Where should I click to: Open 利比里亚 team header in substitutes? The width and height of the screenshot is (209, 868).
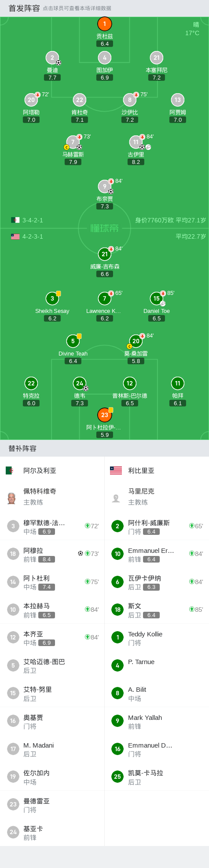[157, 470]
